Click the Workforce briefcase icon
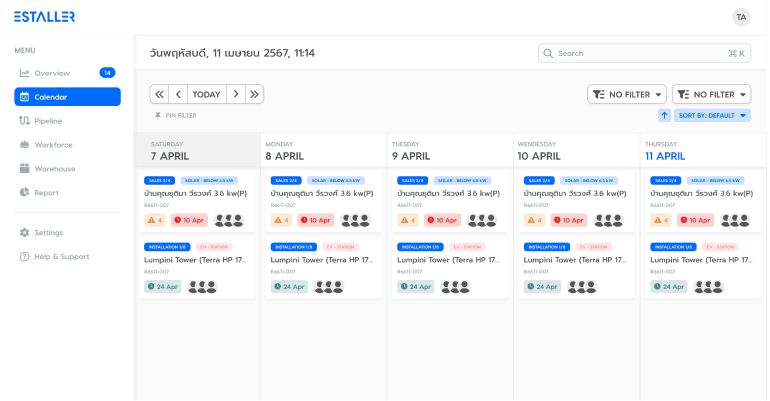Viewport: 770px width, 401px height. 25,145
